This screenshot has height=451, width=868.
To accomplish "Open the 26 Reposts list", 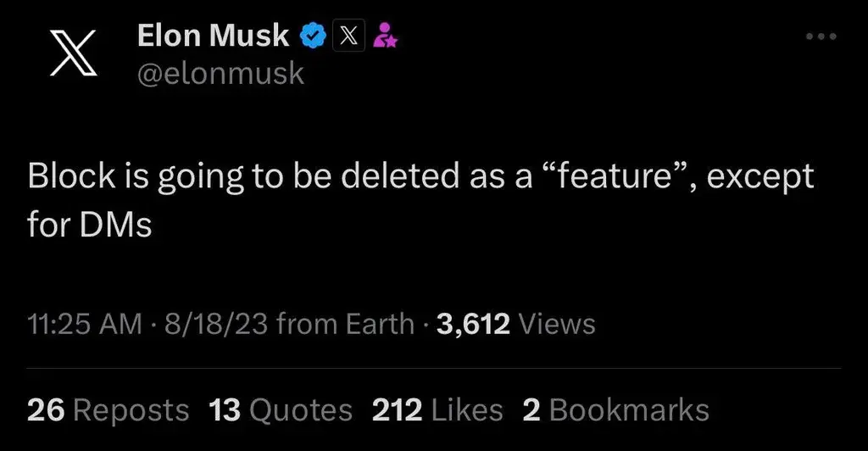I will [x=108, y=410].
